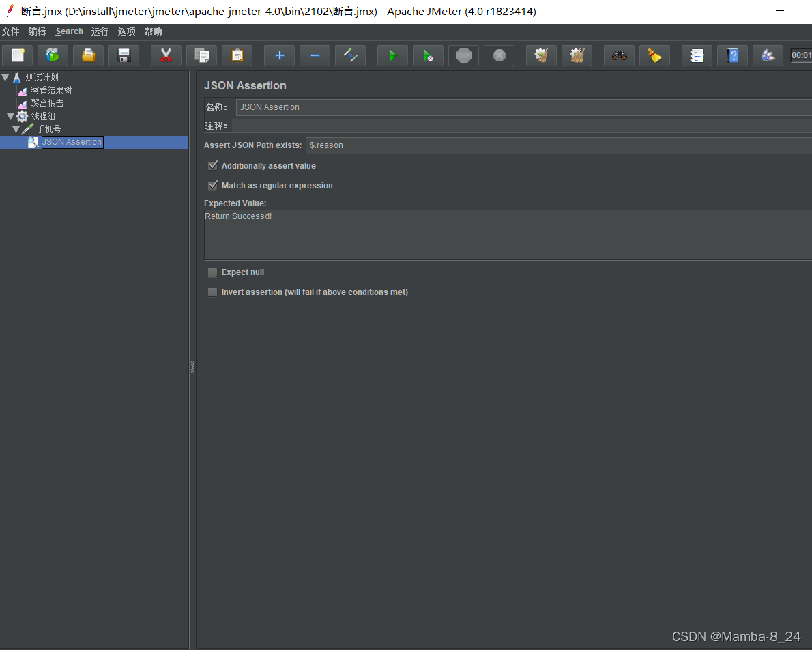812x650 pixels.
Task: Save the test plan with floppy icon
Action: [x=124, y=55]
